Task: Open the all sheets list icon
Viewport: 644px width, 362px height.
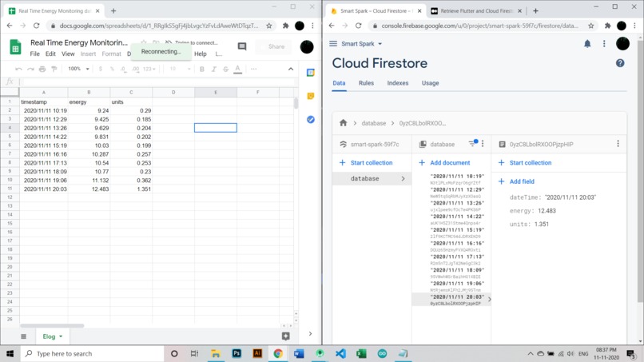Action: [x=23, y=336]
